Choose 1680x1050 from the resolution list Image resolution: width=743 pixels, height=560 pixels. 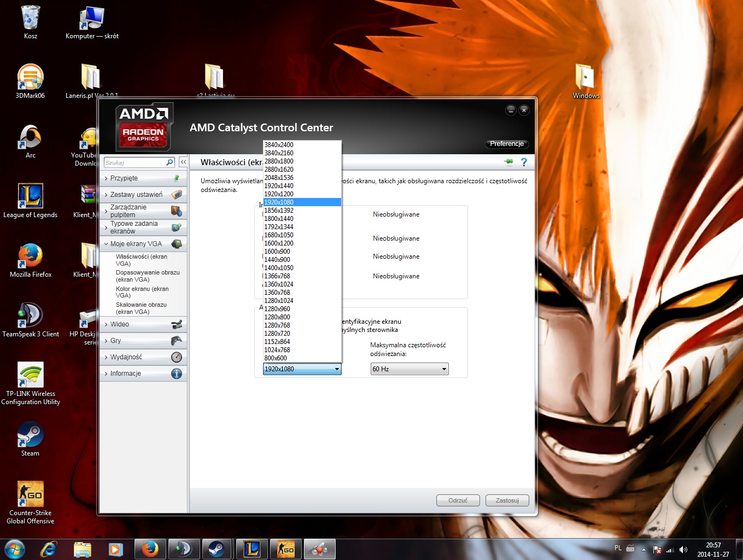(x=302, y=235)
